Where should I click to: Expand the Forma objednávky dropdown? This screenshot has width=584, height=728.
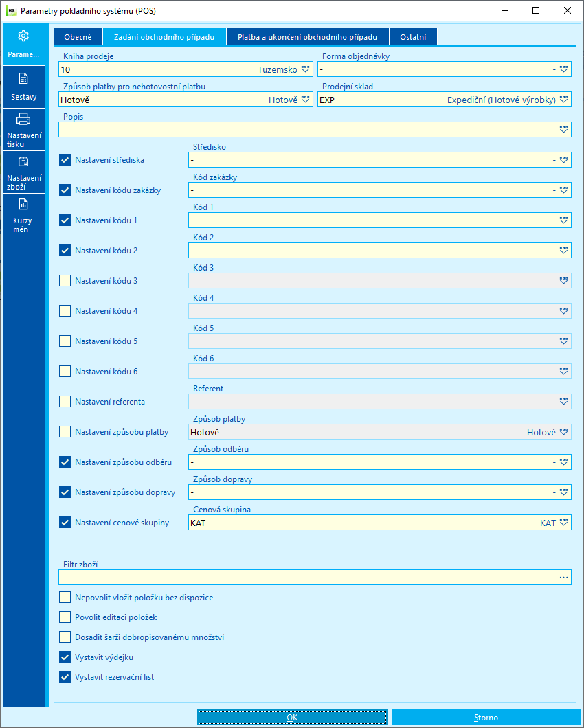(563, 69)
